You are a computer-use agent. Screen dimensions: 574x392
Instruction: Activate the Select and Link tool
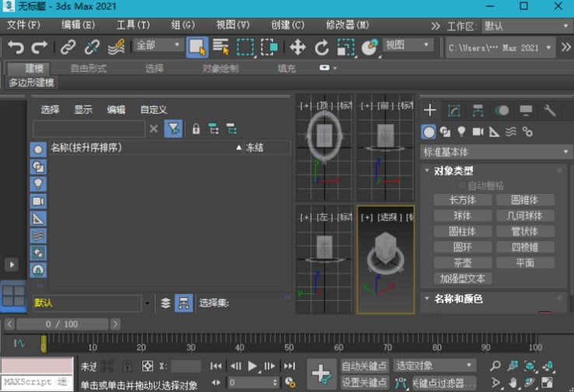click(68, 47)
